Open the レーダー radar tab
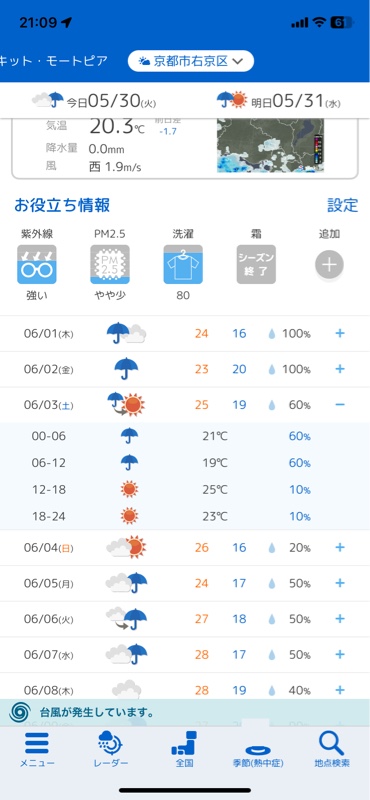Viewport: 370px width, 800px height. coord(111,748)
